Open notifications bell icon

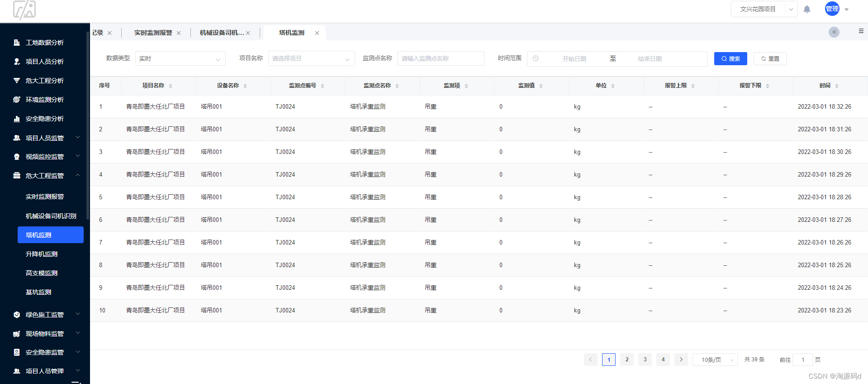pos(807,9)
